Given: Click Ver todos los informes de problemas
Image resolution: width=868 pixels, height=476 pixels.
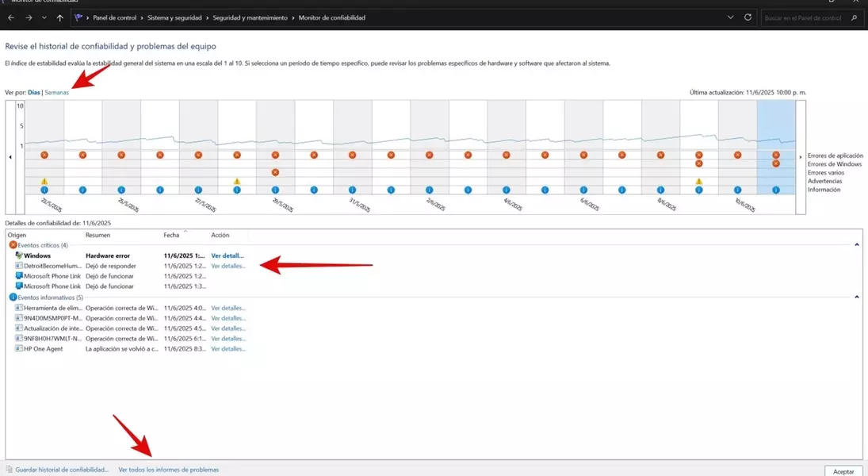Looking at the screenshot, I should pyautogui.click(x=168, y=470).
